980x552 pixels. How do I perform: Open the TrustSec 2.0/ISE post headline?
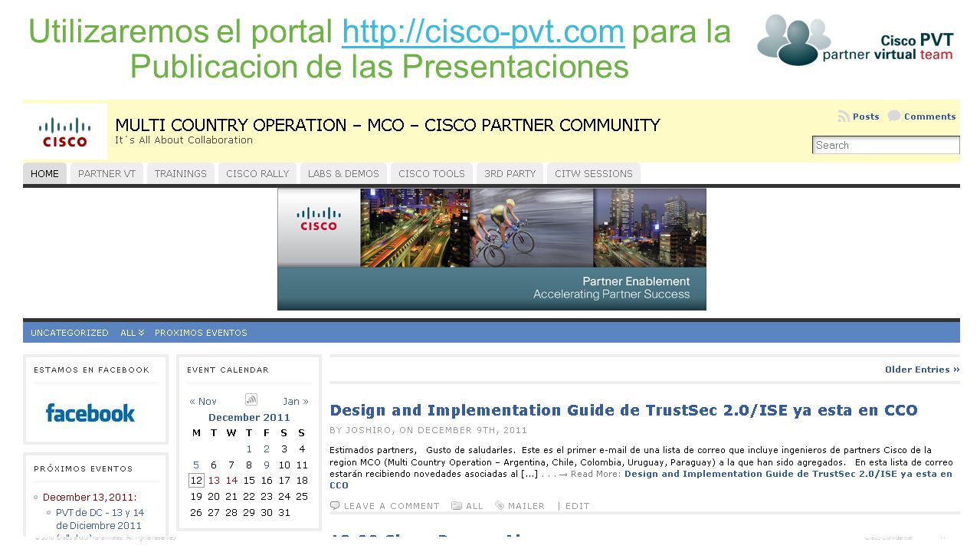coord(624,410)
